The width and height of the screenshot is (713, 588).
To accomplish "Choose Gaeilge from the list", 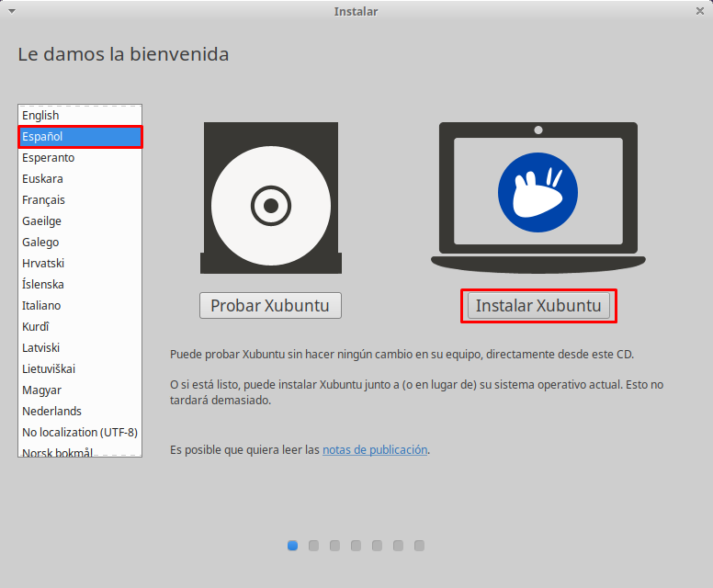I will (41, 221).
